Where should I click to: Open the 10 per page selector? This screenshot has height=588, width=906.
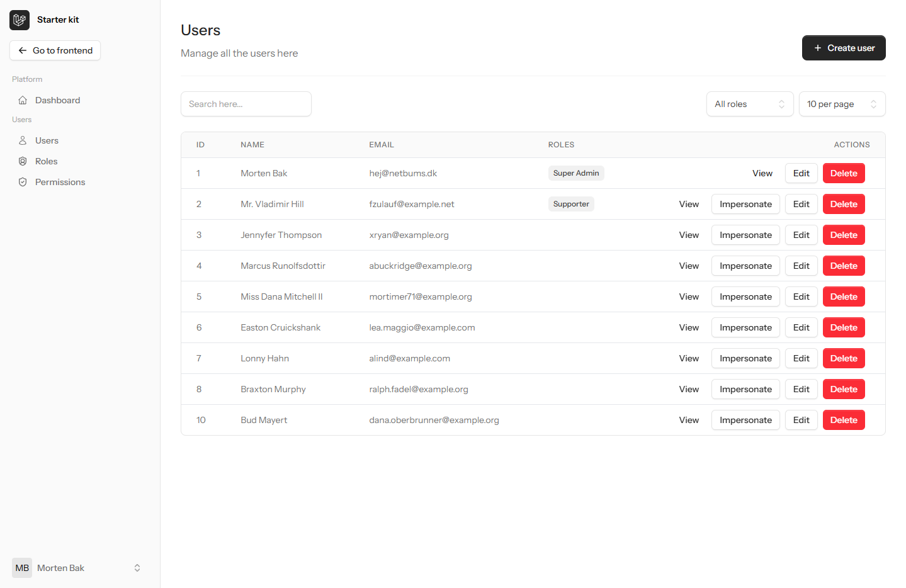point(842,104)
